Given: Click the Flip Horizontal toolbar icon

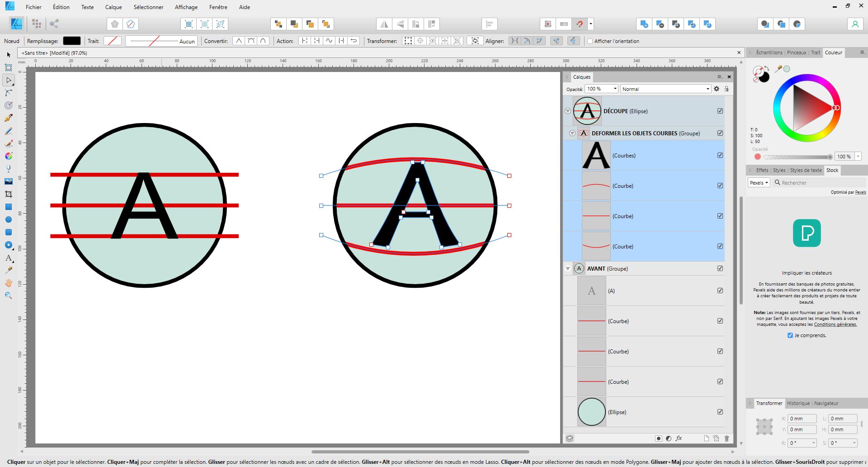Looking at the screenshot, I should pos(384,24).
